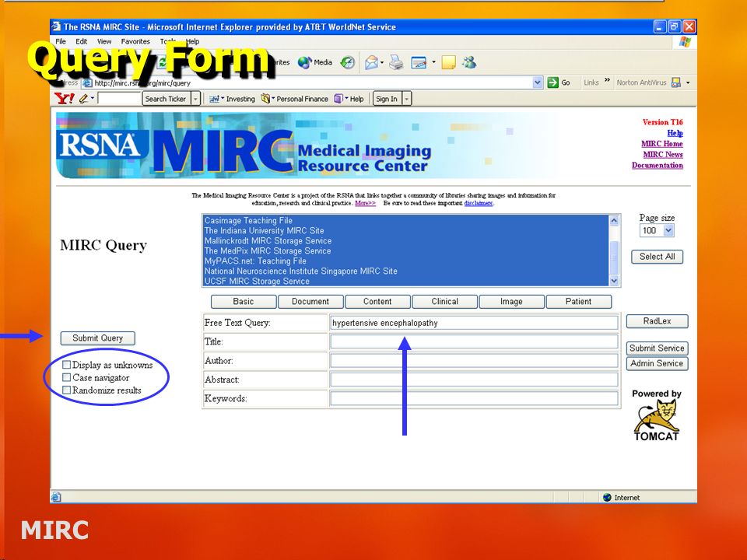
Task: Click the Edit page toolbar icon
Action: [x=419, y=62]
